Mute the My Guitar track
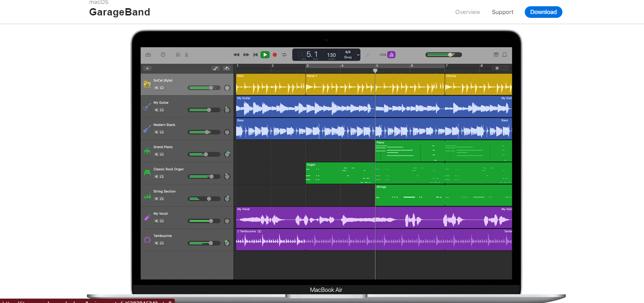The width and height of the screenshot is (644, 303). pyautogui.click(x=156, y=110)
